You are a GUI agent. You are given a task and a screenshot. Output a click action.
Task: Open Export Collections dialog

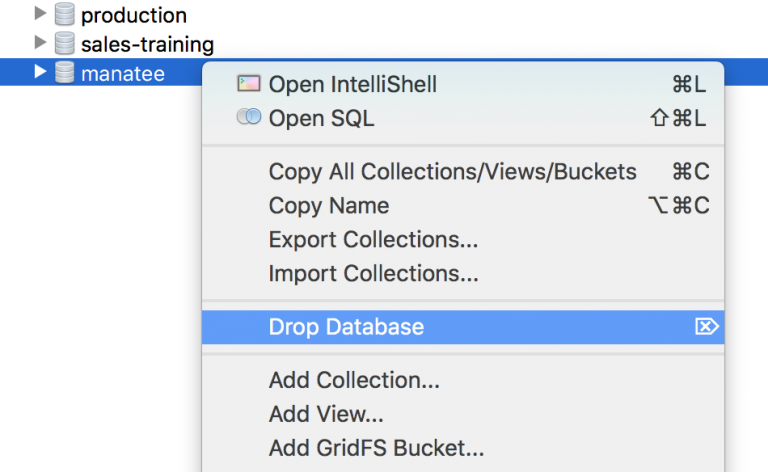tap(373, 240)
